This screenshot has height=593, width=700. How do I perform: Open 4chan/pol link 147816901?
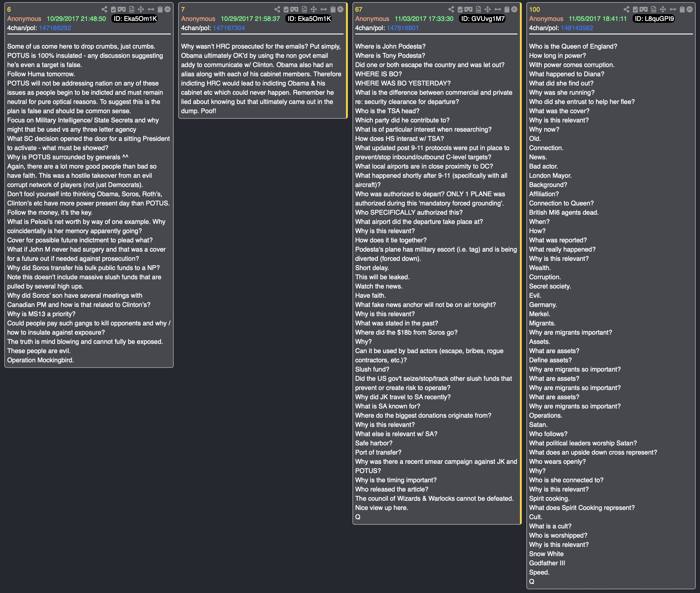[403, 28]
